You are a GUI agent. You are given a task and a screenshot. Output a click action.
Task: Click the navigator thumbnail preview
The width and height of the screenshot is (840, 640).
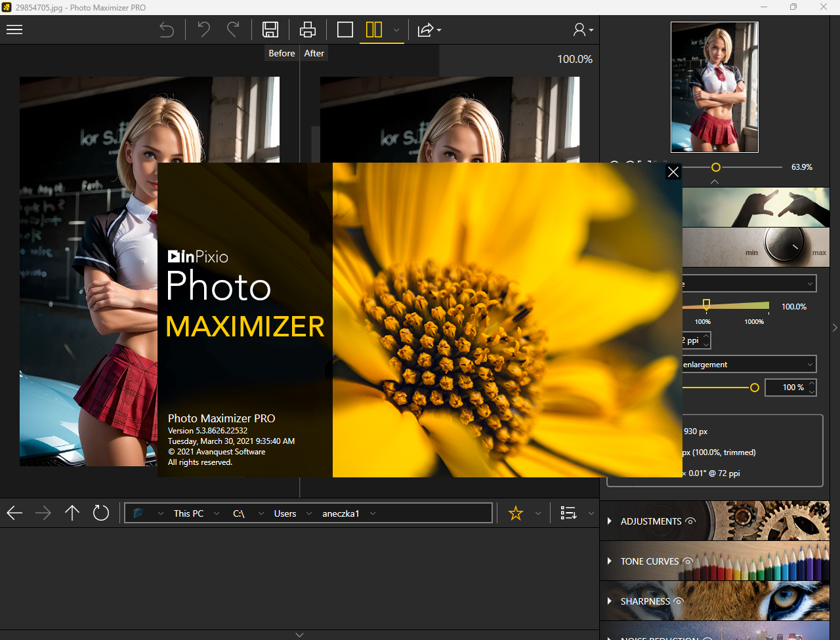(715, 87)
